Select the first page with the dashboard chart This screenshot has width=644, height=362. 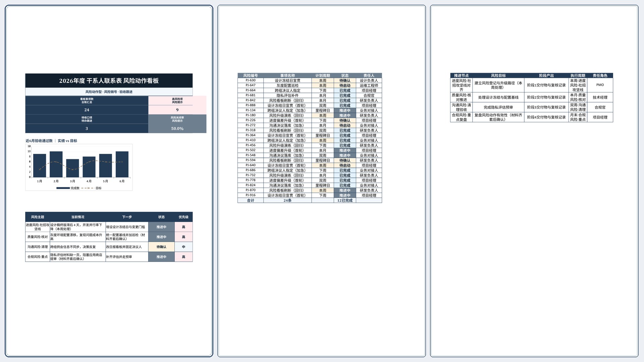pyautogui.click(x=109, y=181)
